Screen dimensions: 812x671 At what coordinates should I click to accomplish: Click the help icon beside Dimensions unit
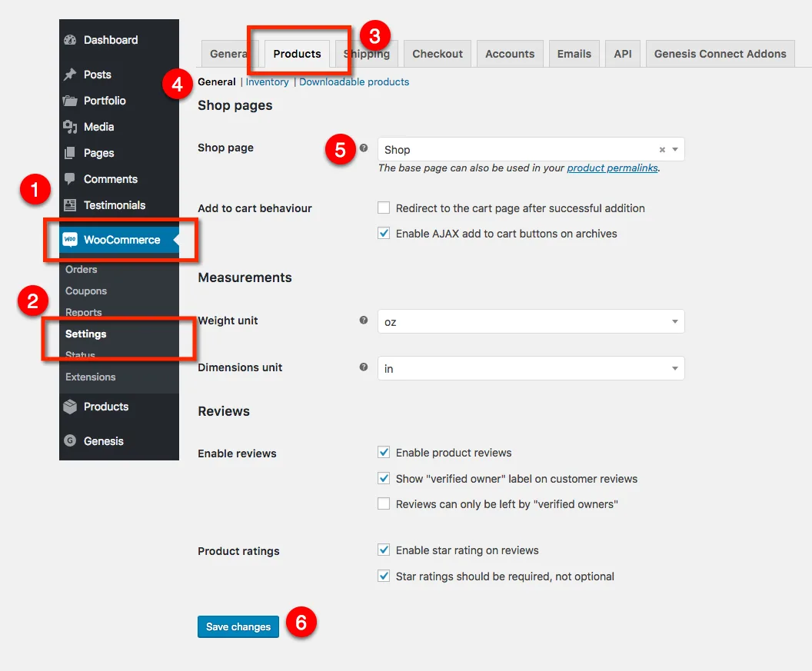[364, 367]
